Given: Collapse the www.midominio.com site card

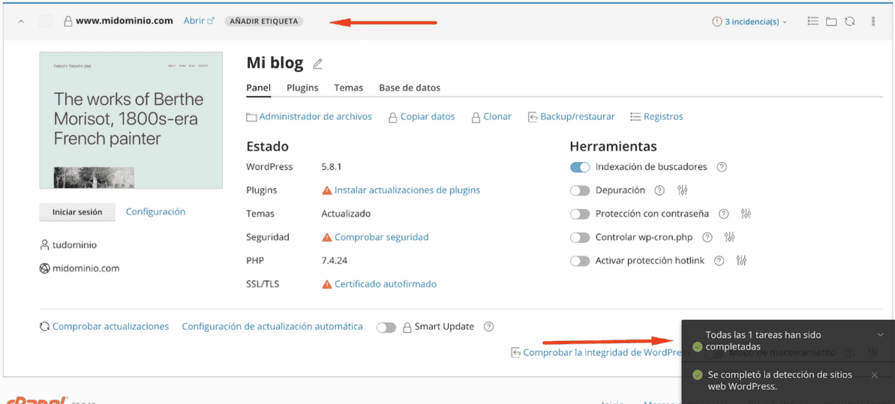Looking at the screenshot, I should tap(21, 21).
